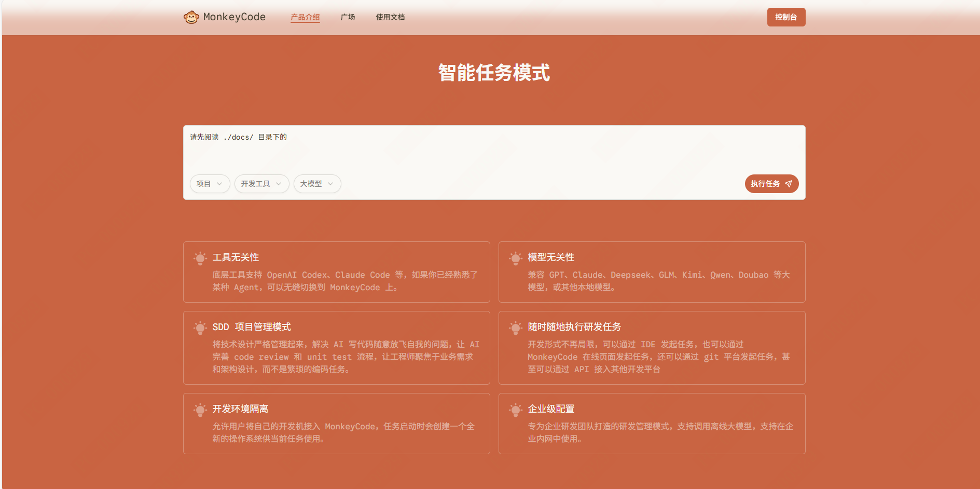Expand the 开发工具 selector
The height and width of the screenshot is (489, 980).
(x=261, y=184)
